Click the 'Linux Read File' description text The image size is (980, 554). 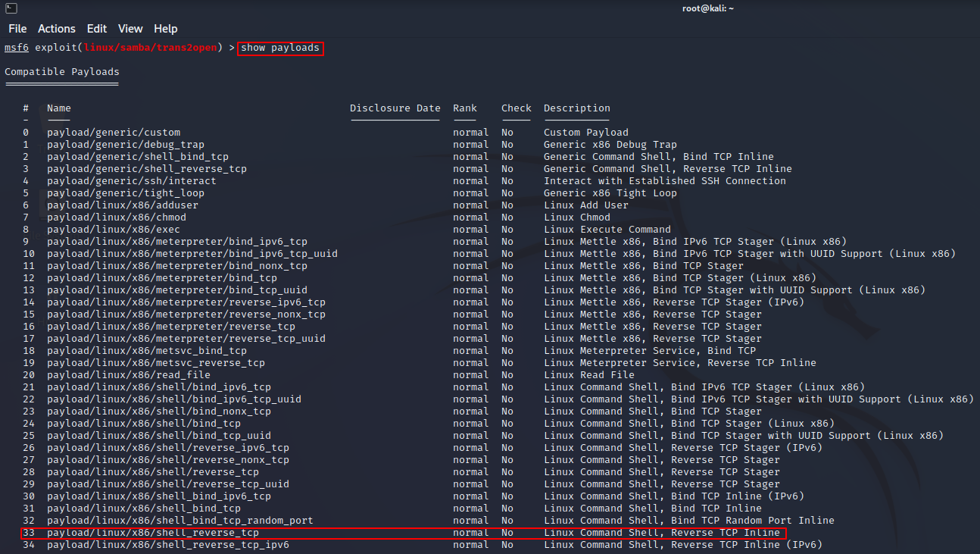588,375
